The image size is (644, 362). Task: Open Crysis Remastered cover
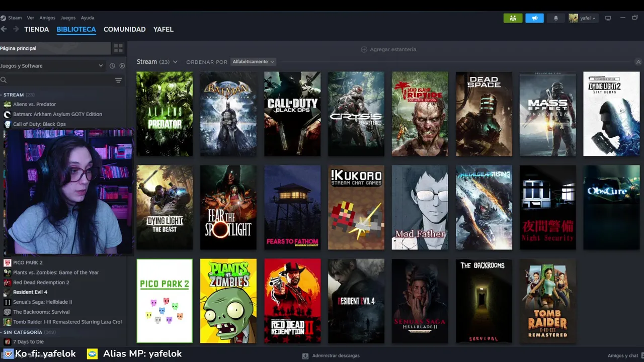click(x=356, y=114)
